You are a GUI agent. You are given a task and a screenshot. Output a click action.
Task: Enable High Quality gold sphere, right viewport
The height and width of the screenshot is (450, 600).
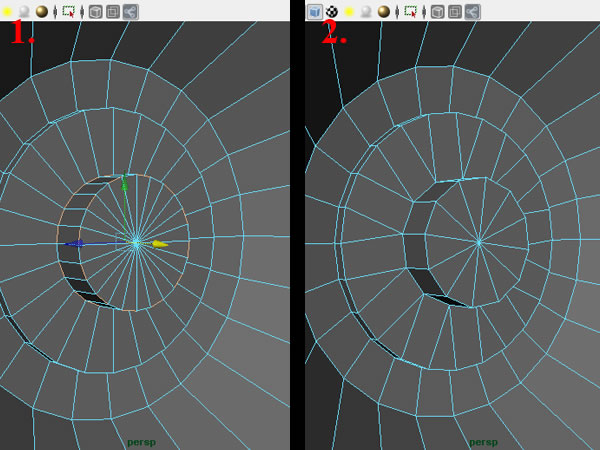tap(383, 11)
